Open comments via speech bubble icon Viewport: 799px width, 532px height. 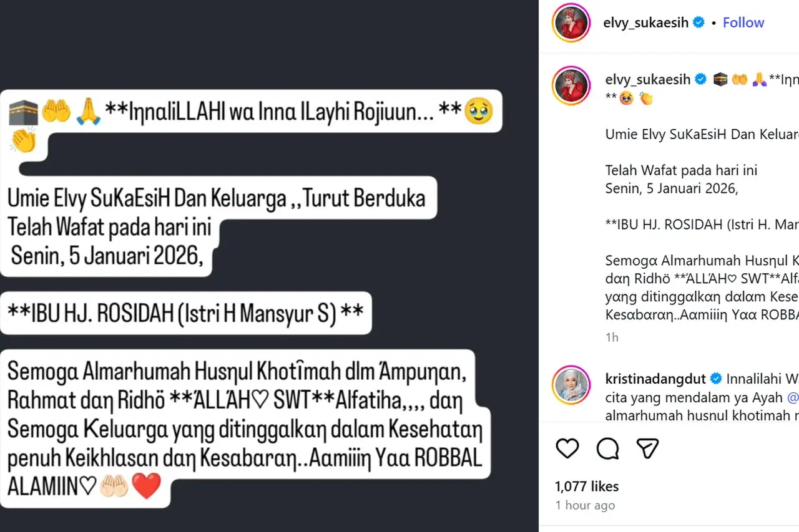[x=607, y=448]
